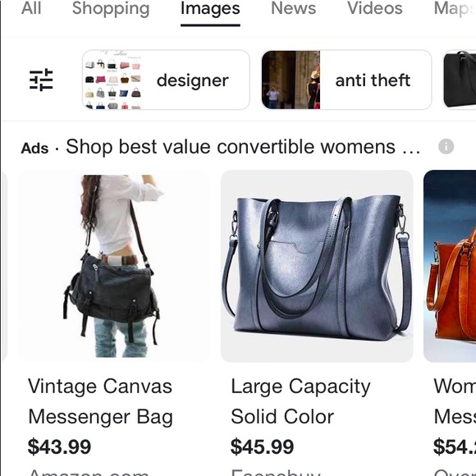Click the Large Capacity Solid Color title
The width and height of the screenshot is (476, 476).
click(300, 401)
